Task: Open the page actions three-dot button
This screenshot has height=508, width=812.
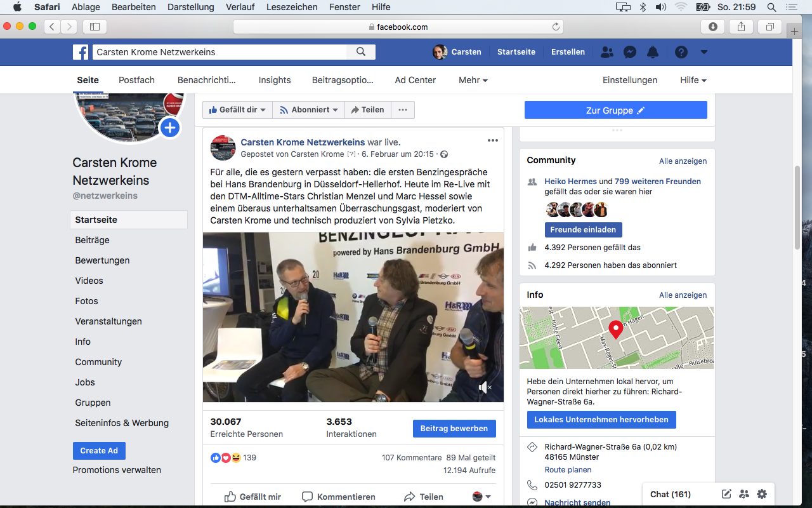Action: tap(403, 110)
